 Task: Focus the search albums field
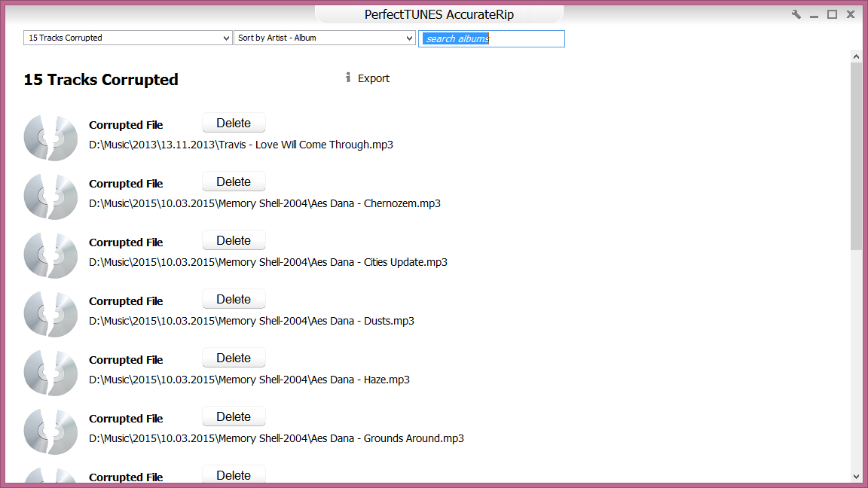tap(491, 38)
